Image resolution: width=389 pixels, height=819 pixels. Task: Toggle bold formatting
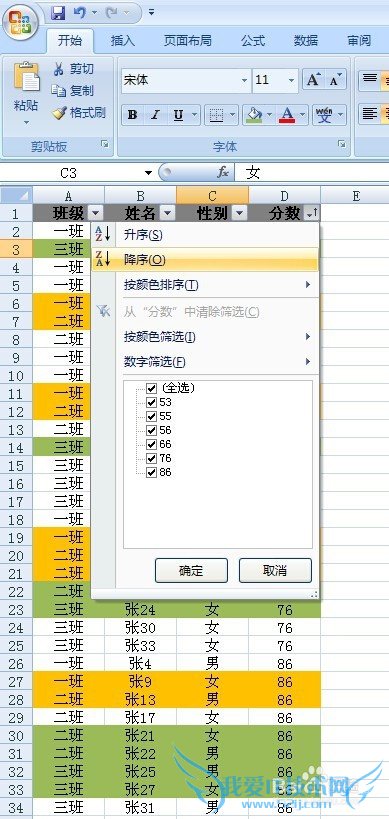[133, 115]
